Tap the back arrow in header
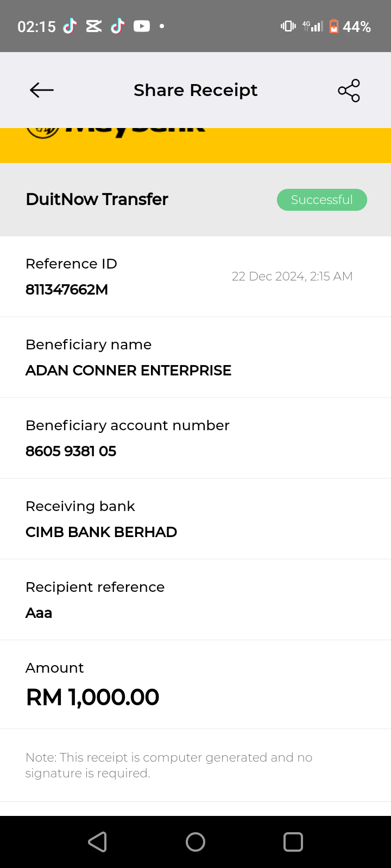This screenshot has width=391, height=868. click(x=42, y=90)
